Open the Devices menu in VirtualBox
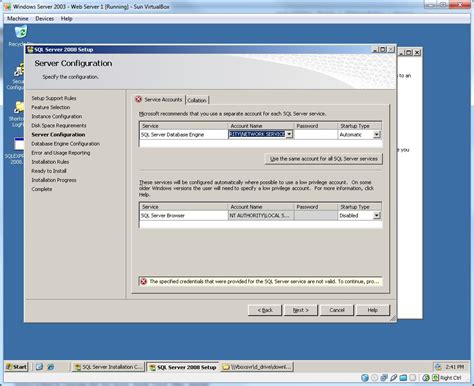 tap(45, 19)
